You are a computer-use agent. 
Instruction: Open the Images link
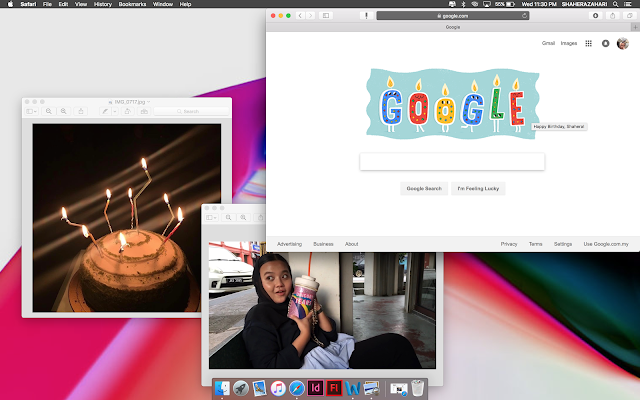coord(569,43)
